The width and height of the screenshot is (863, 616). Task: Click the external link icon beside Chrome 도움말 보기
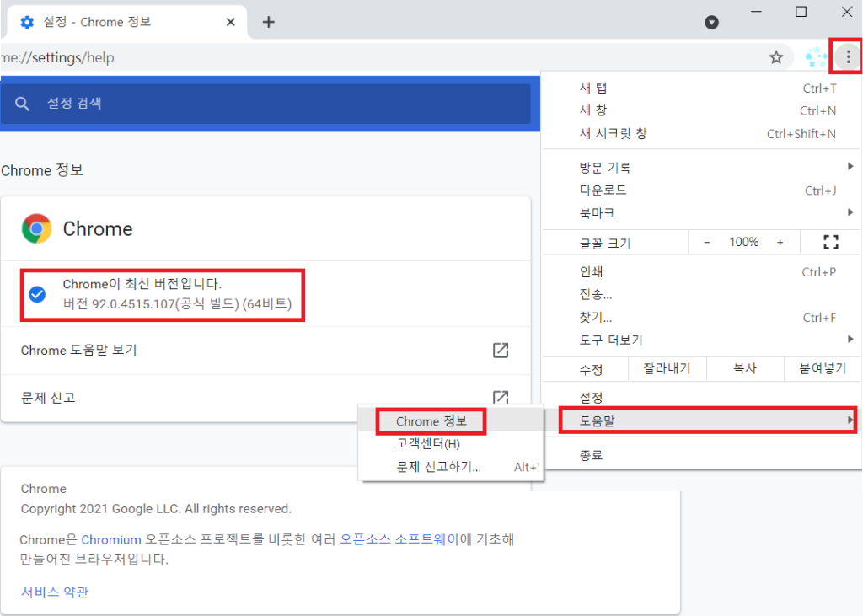(x=500, y=351)
